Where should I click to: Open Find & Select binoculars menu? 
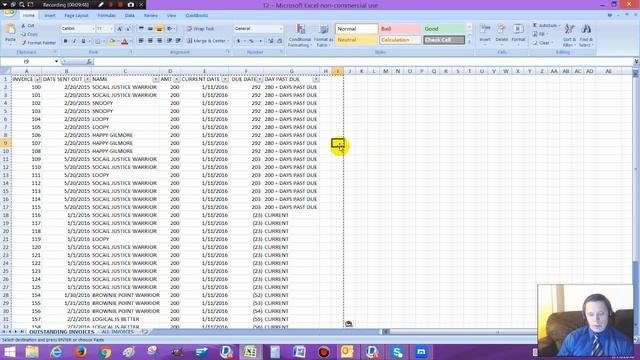pyautogui.click(x=586, y=35)
